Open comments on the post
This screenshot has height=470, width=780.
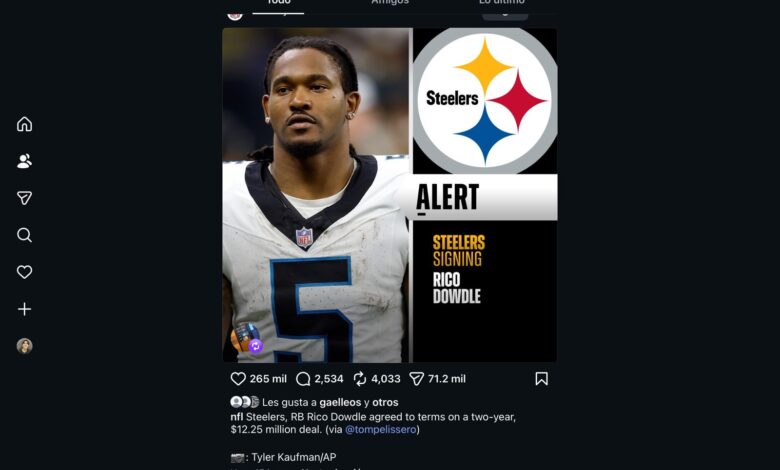click(x=303, y=379)
